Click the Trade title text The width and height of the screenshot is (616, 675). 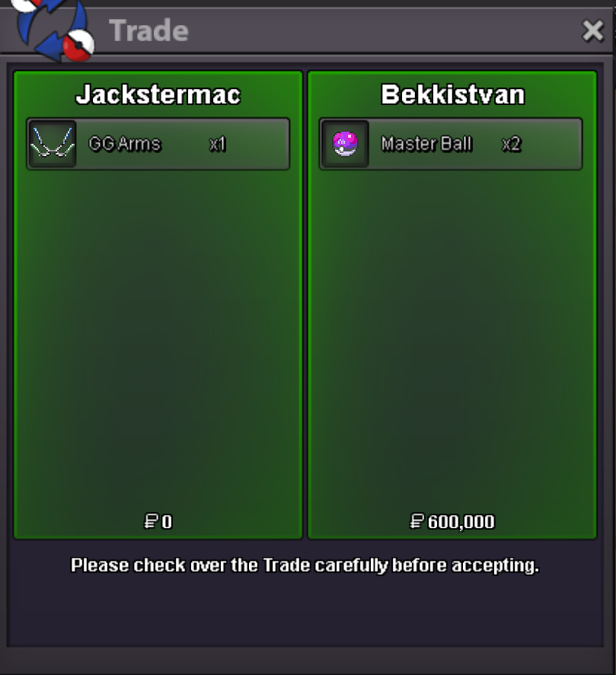click(x=148, y=30)
